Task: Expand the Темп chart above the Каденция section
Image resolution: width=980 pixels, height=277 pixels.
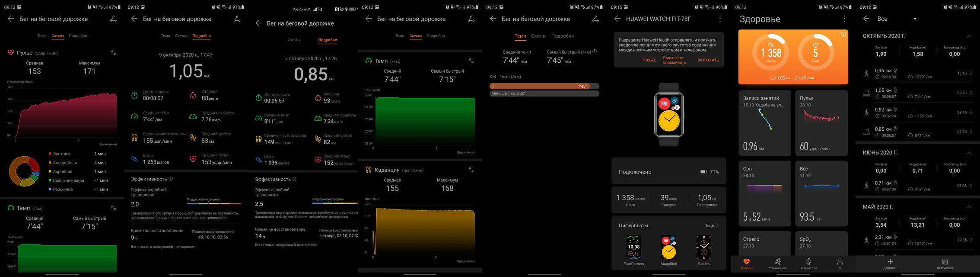Action: (471, 61)
